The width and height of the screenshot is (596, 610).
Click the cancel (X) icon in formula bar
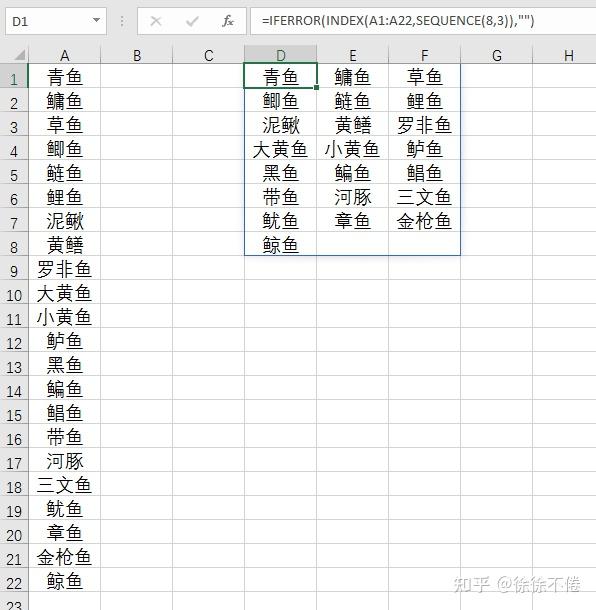[x=156, y=21]
